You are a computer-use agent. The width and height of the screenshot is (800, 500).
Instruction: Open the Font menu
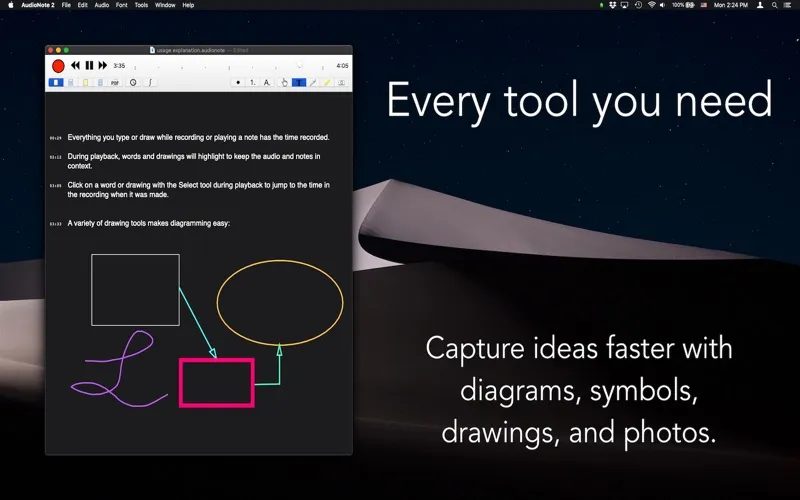tap(121, 5)
